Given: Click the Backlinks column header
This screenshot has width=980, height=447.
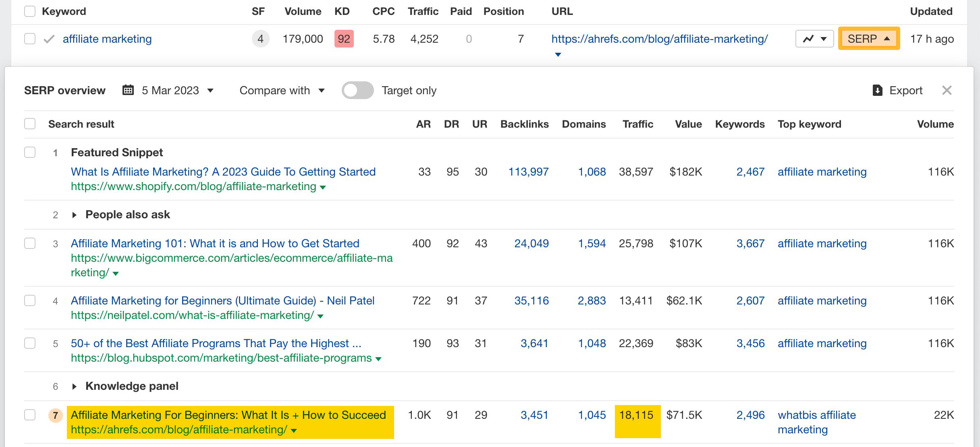Looking at the screenshot, I should pyautogui.click(x=524, y=124).
